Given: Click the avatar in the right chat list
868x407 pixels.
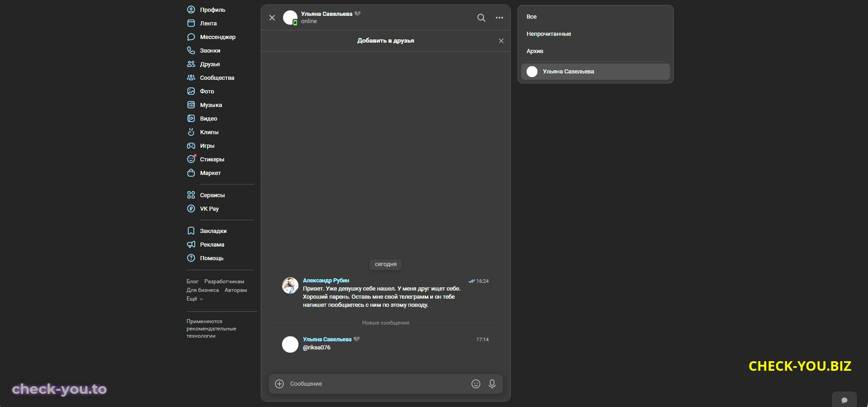Looking at the screenshot, I should point(532,72).
